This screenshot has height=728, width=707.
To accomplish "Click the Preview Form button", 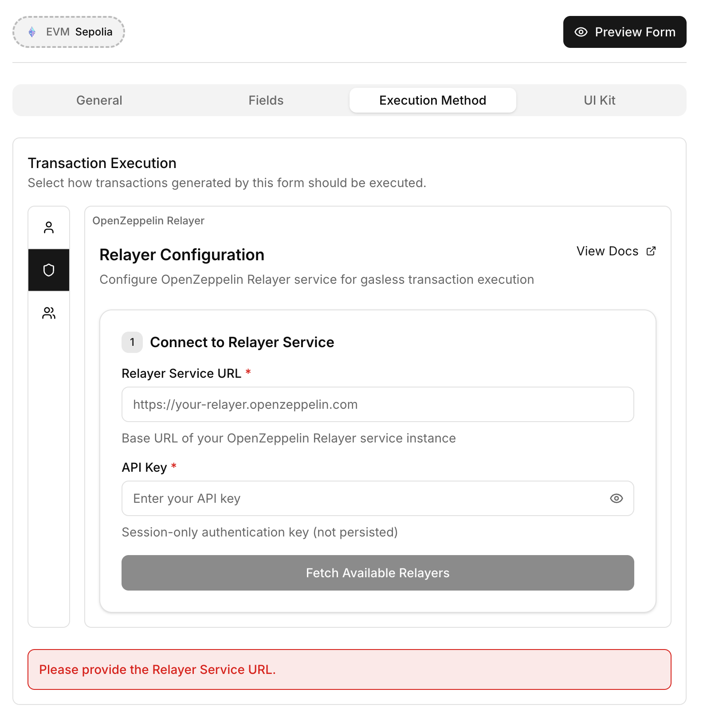I will point(624,32).
